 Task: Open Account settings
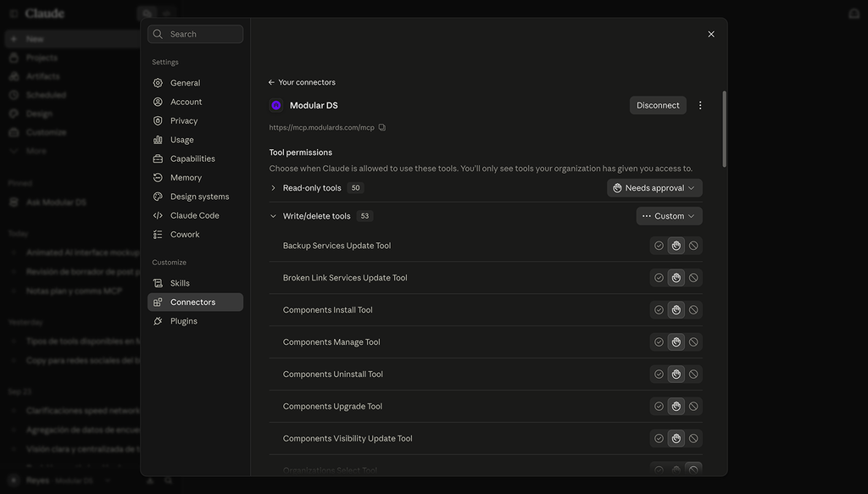pyautogui.click(x=195, y=102)
